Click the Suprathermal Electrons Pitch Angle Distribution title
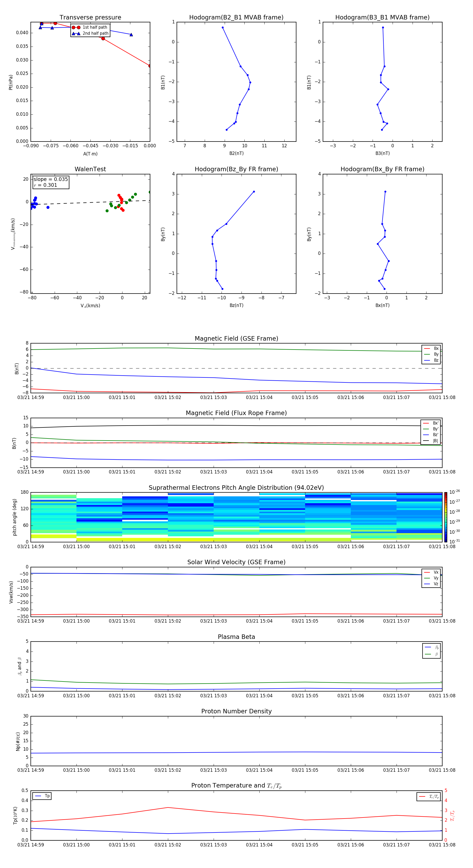This screenshot has width=473, height=868. (x=236, y=488)
